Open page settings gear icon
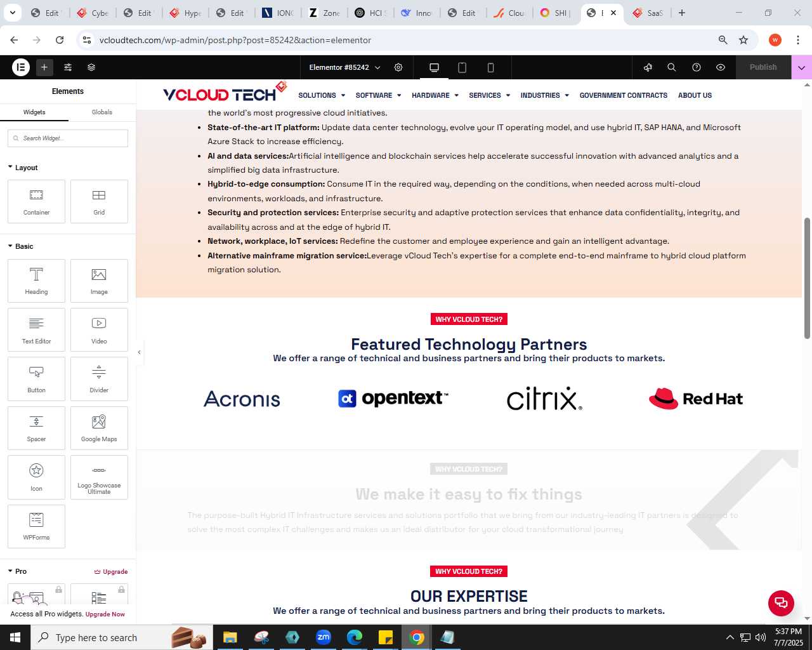This screenshot has height=650, width=812. point(398,67)
